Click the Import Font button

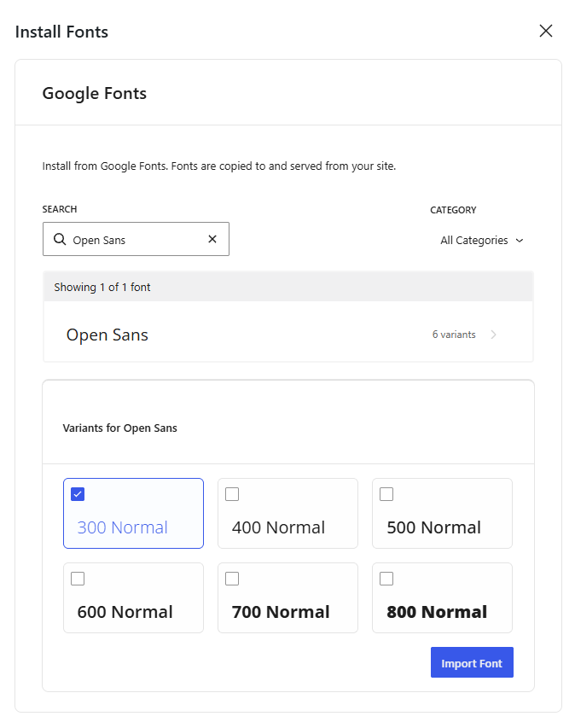[472, 662]
